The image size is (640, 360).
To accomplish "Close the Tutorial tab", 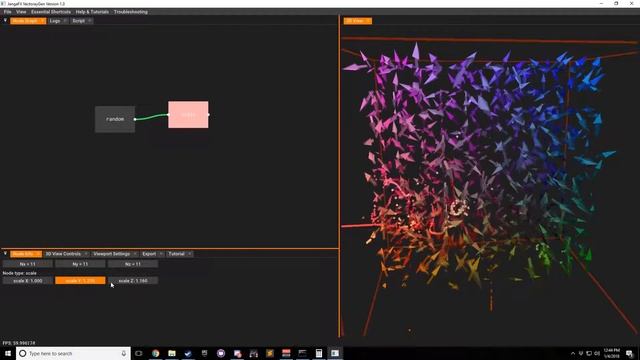I will click(x=190, y=254).
